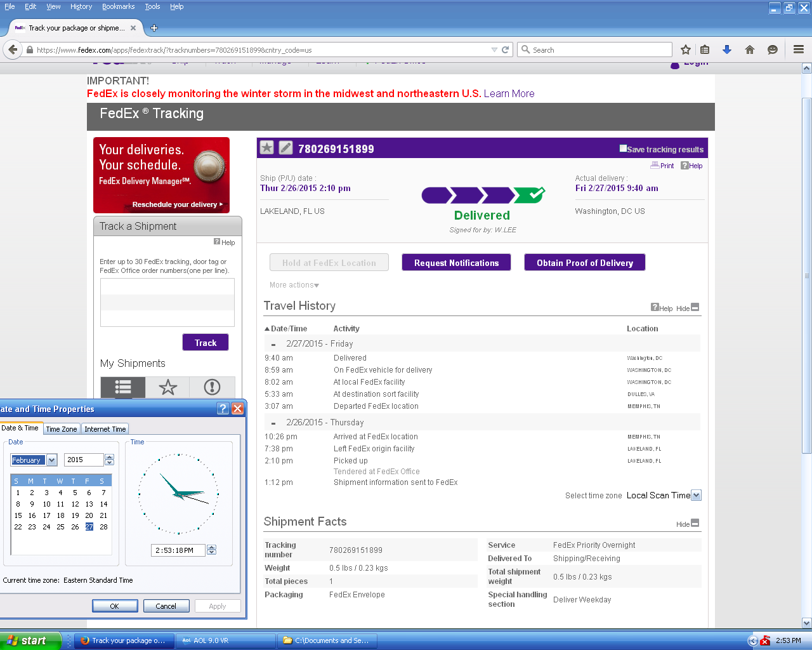Viewport: 812px width, 650px height.
Task: Sort travel history by Date/Time
Action: (285, 329)
